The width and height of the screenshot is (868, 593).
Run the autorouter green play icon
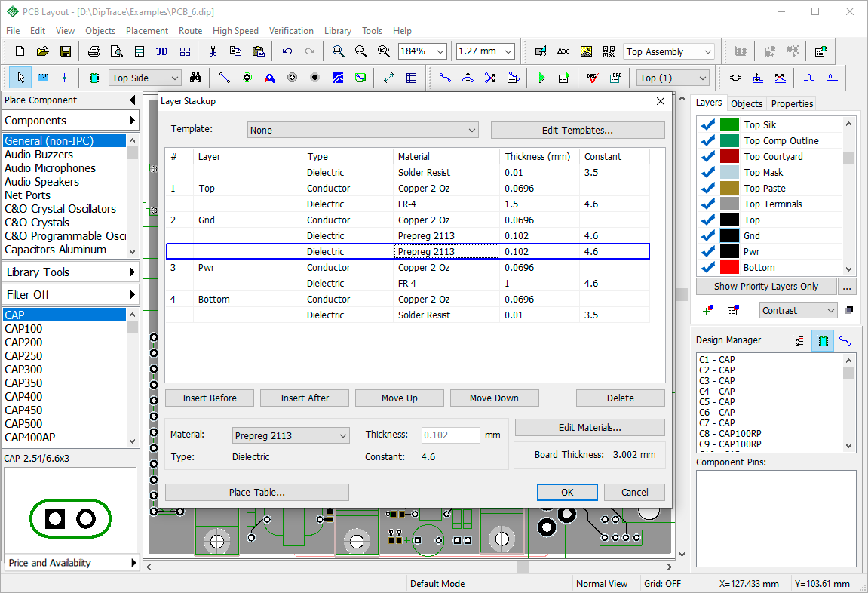coord(541,78)
